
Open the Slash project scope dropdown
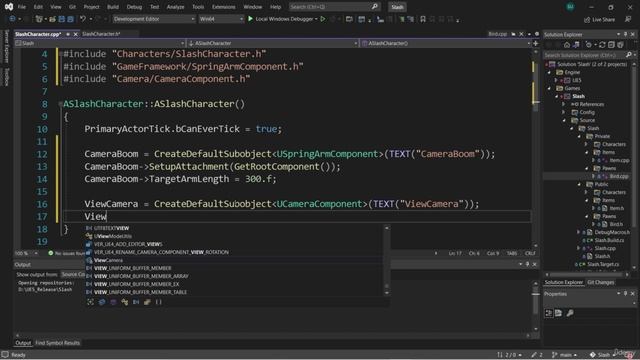tap(100, 43)
